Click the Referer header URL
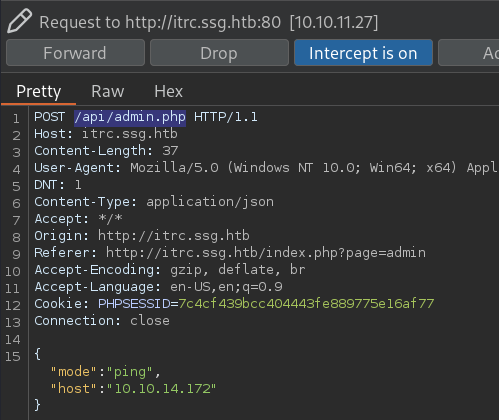Viewport: 499px width, 420px height. 266,253
